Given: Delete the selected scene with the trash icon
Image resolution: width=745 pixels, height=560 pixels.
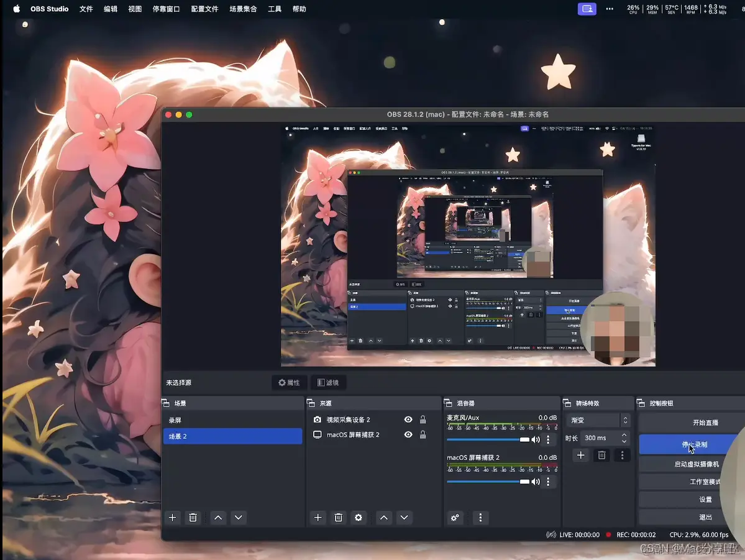Looking at the screenshot, I should pos(193,517).
